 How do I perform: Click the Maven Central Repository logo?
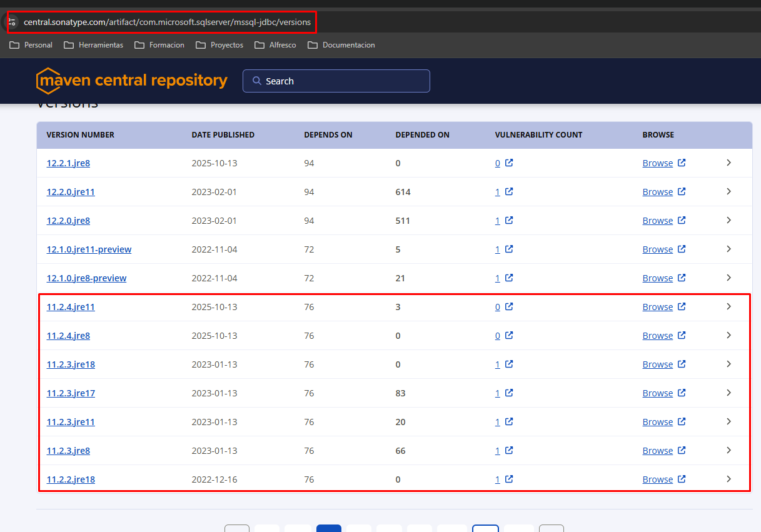(132, 81)
